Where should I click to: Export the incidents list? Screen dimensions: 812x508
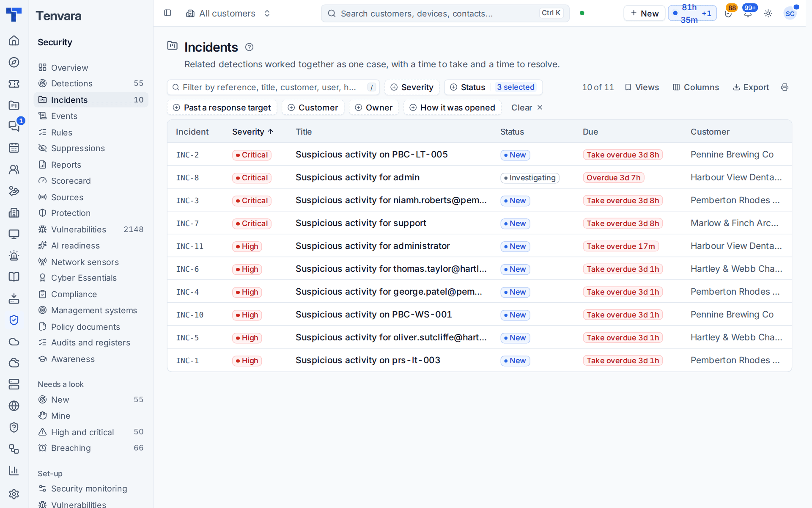(751, 87)
